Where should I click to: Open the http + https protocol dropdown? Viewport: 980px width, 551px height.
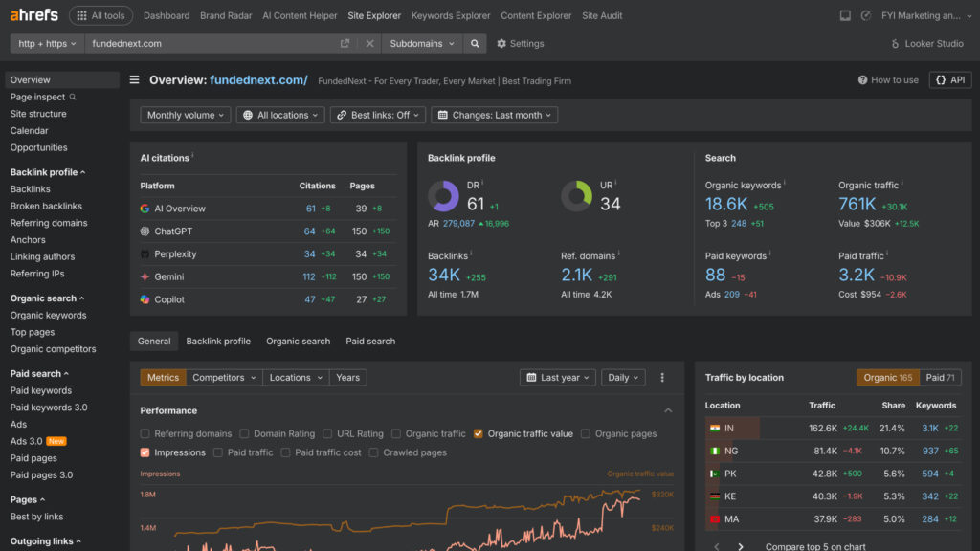(x=47, y=44)
